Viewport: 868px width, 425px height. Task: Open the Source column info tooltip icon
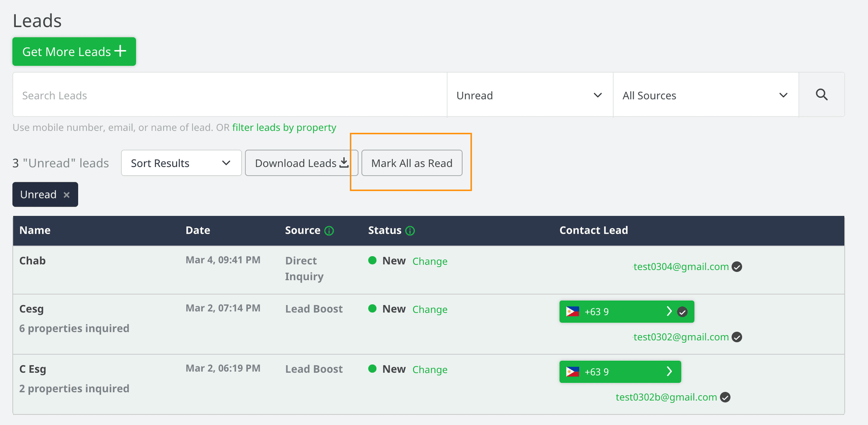pyautogui.click(x=330, y=231)
